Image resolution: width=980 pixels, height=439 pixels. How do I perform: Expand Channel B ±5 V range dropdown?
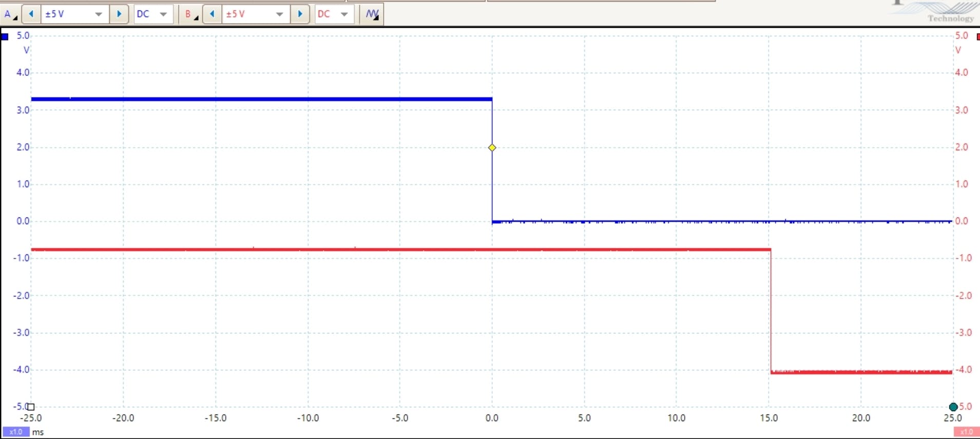pos(279,14)
